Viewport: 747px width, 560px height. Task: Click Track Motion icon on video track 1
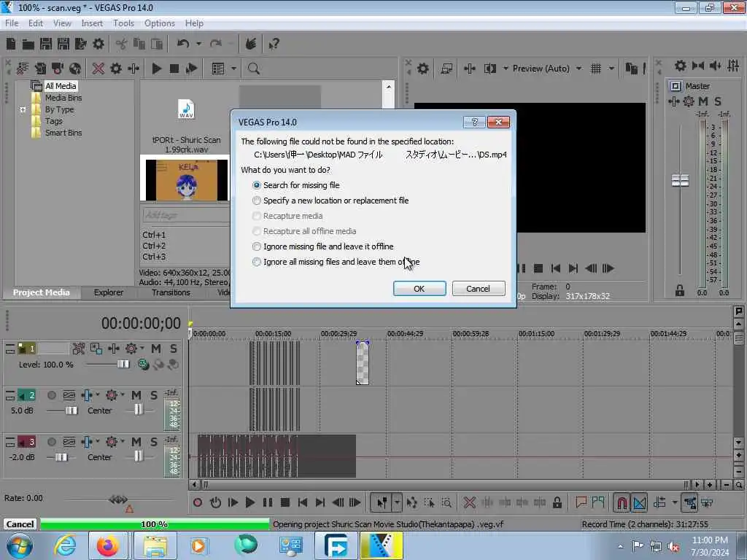tap(96, 349)
